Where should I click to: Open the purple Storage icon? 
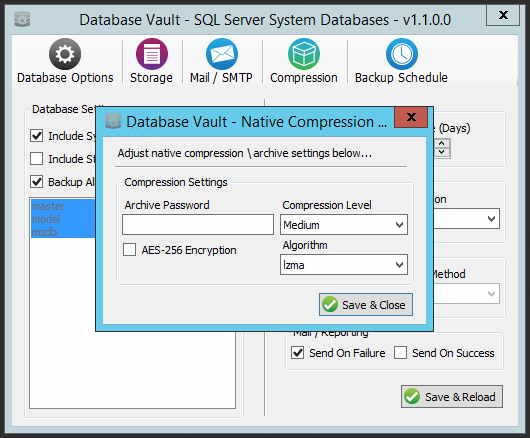click(x=152, y=54)
